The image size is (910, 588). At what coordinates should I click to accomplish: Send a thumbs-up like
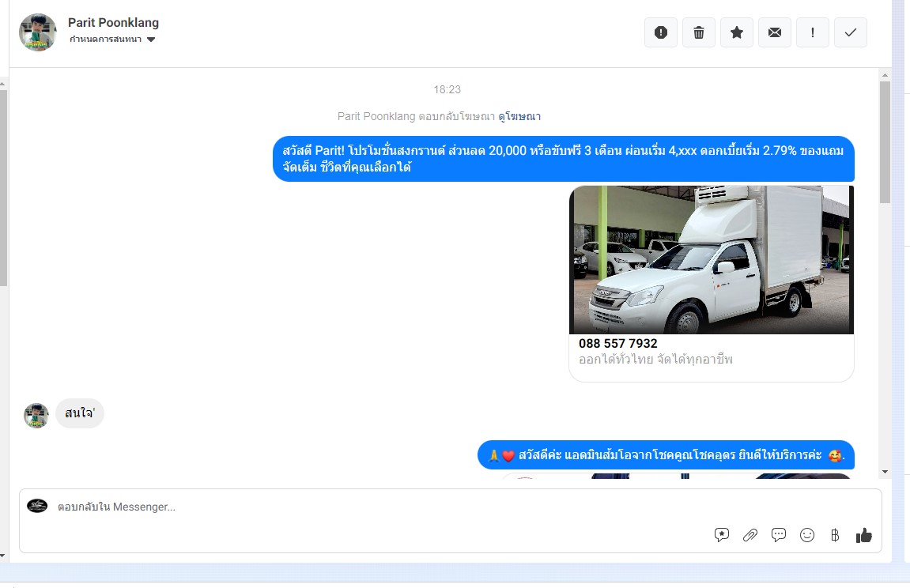[x=863, y=534]
